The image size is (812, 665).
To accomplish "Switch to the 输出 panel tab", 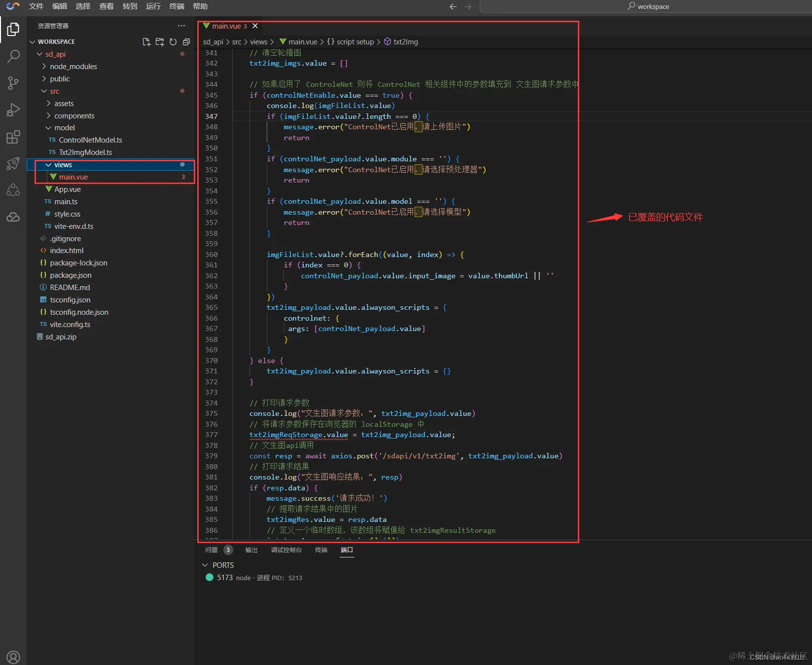I will point(251,550).
